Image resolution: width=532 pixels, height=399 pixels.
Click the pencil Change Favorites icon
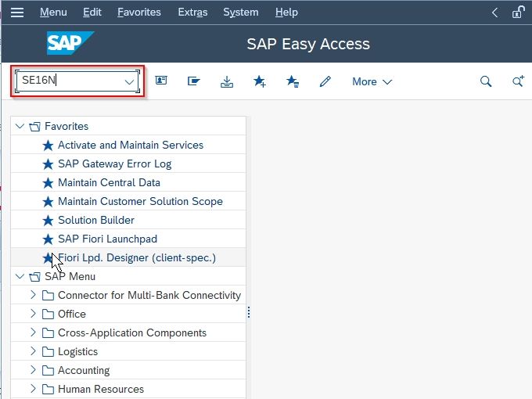coord(325,81)
